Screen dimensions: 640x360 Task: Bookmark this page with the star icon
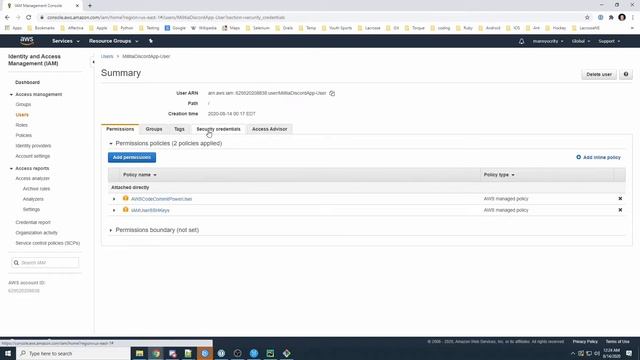click(587, 18)
